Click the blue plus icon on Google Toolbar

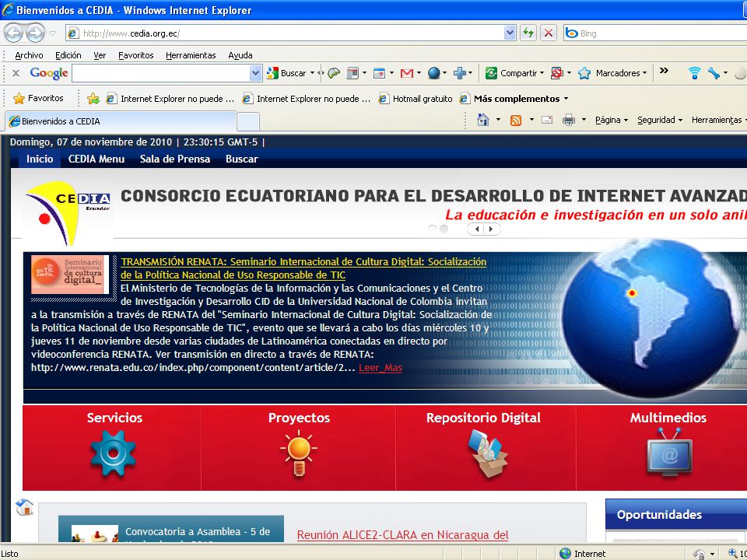tap(460, 73)
